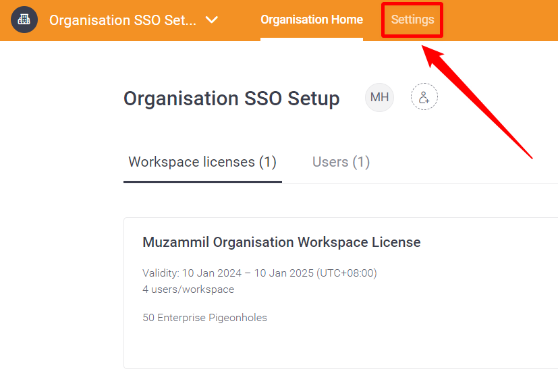
Task: Go to Organisation Home tab
Action: tap(312, 20)
